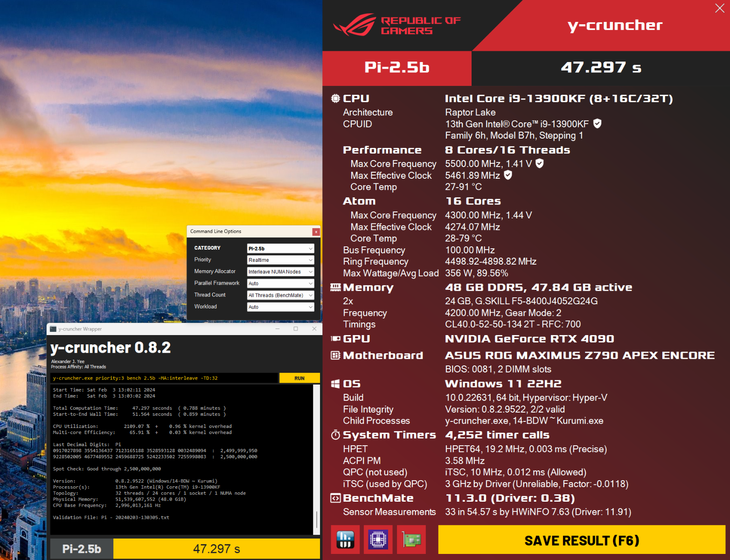Click the Motherboard section icon

(335, 356)
